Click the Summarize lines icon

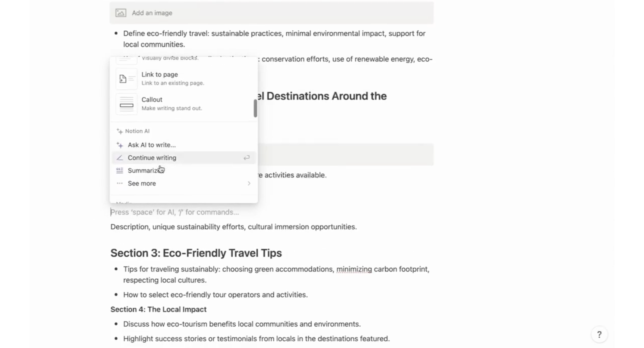pos(120,171)
